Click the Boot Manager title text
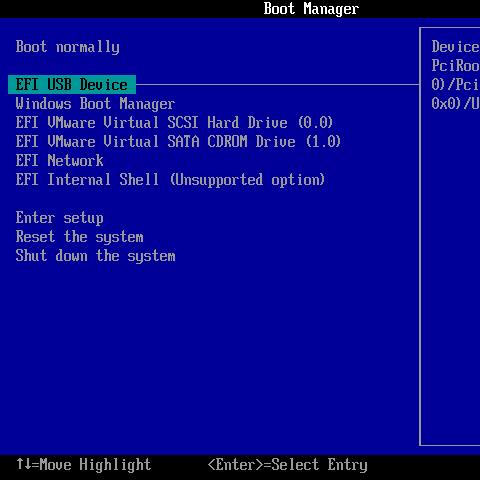The width and height of the screenshot is (480, 480). pos(311,9)
